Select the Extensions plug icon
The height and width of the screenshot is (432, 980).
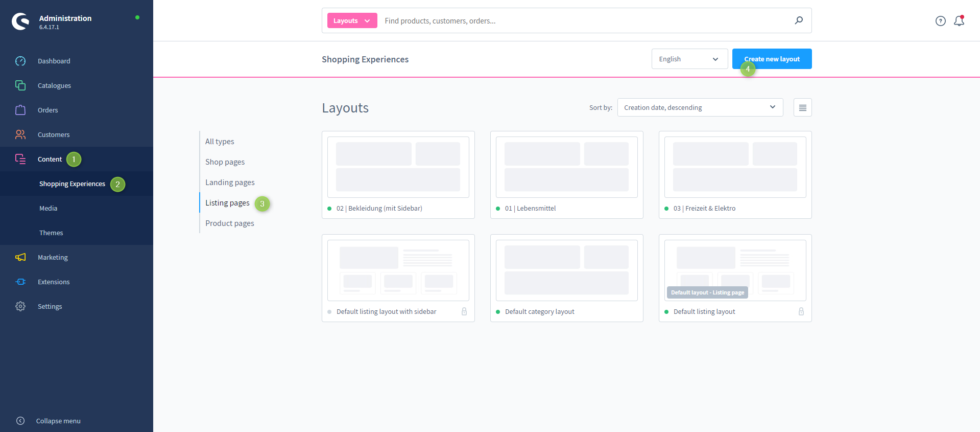pos(20,282)
